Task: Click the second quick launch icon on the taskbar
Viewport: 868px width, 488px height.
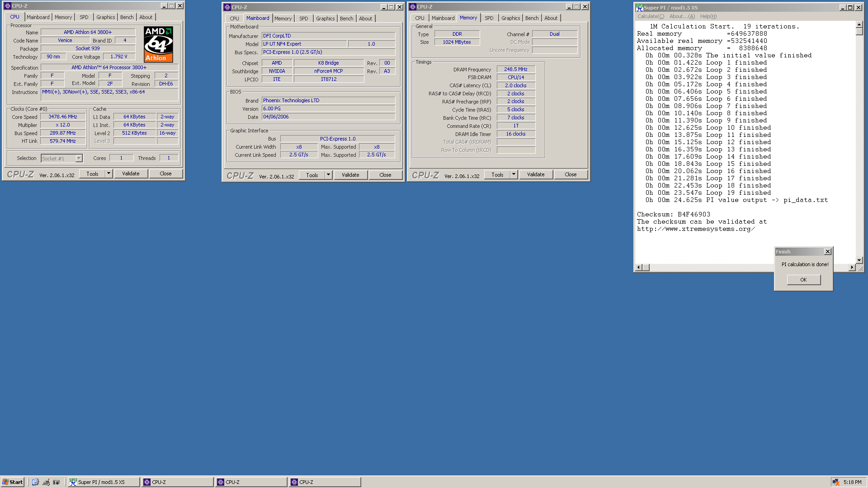Action: pyautogui.click(x=46, y=482)
